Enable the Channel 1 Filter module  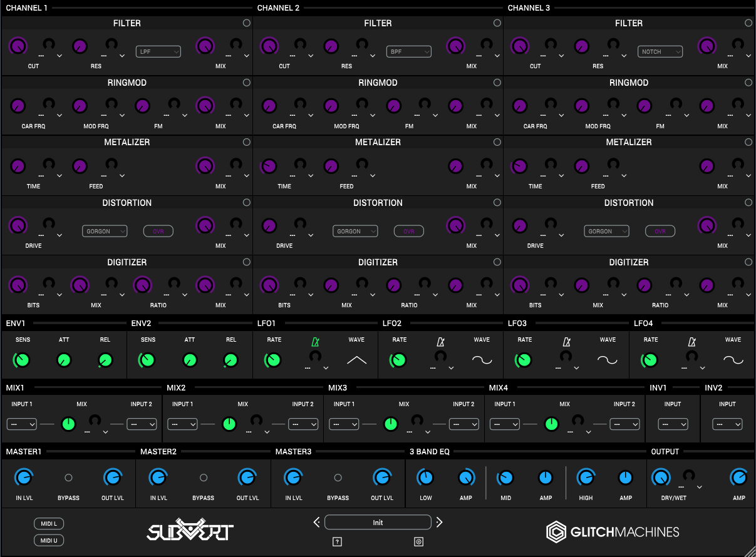(x=247, y=23)
